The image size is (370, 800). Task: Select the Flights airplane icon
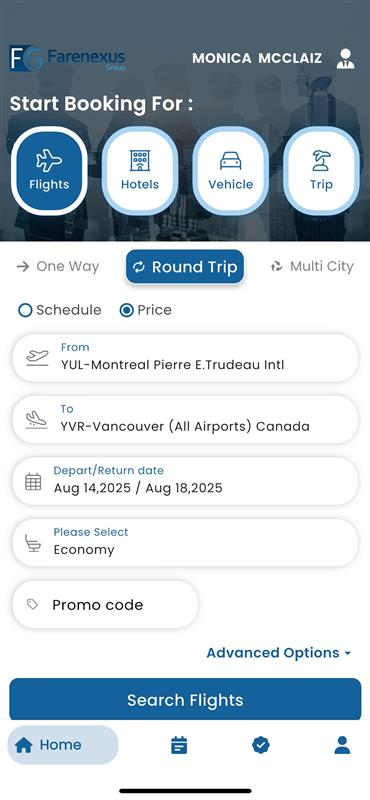click(49, 161)
